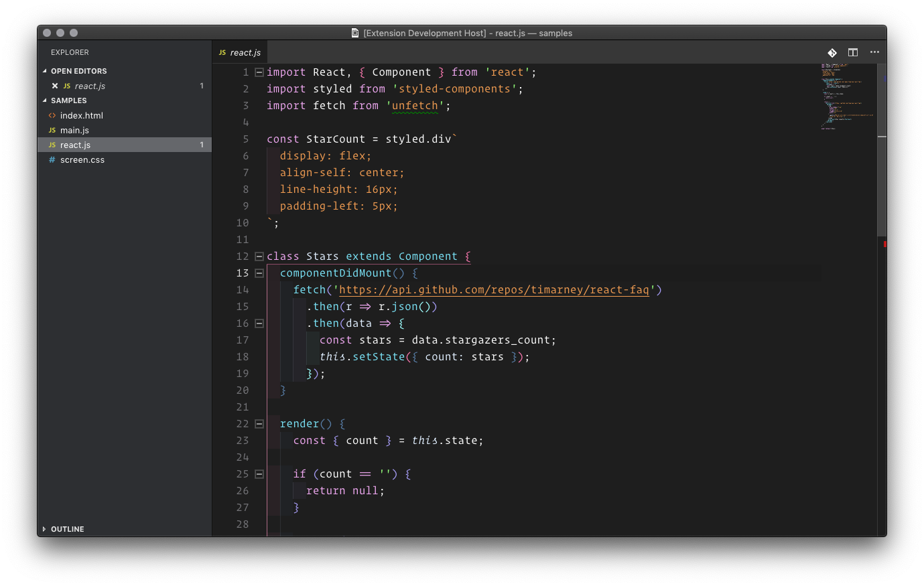Screen dimensions: 924x586
Task: Open the source control changes icon
Action: pos(832,52)
